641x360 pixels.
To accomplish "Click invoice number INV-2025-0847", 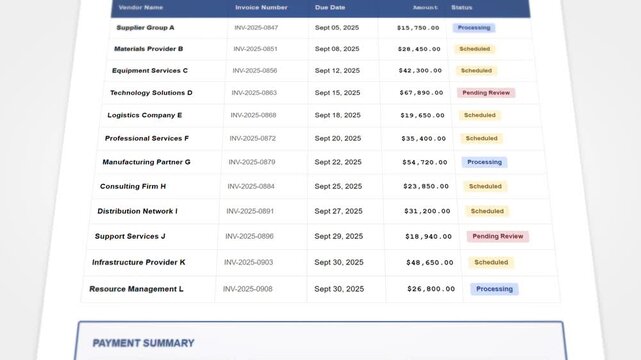I will click(256, 28).
